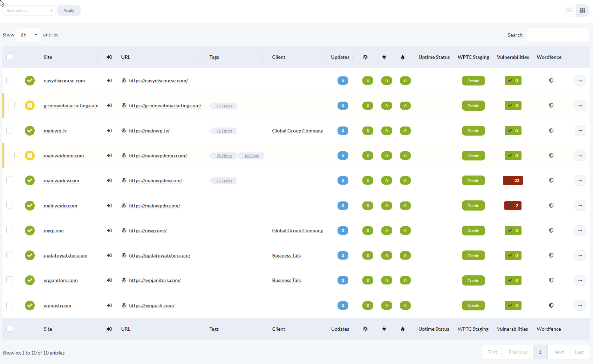
Task: Open actions menu for mainwp.tv row
Action: pyautogui.click(x=580, y=131)
